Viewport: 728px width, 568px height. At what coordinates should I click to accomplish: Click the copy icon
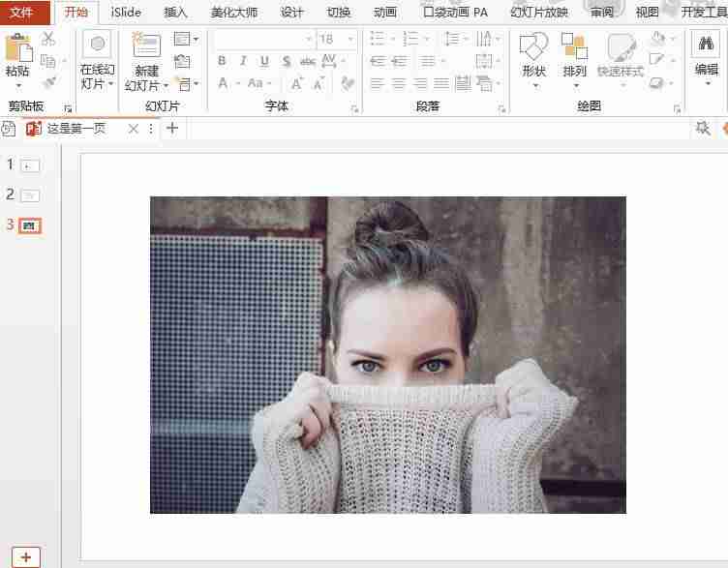coord(48,60)
